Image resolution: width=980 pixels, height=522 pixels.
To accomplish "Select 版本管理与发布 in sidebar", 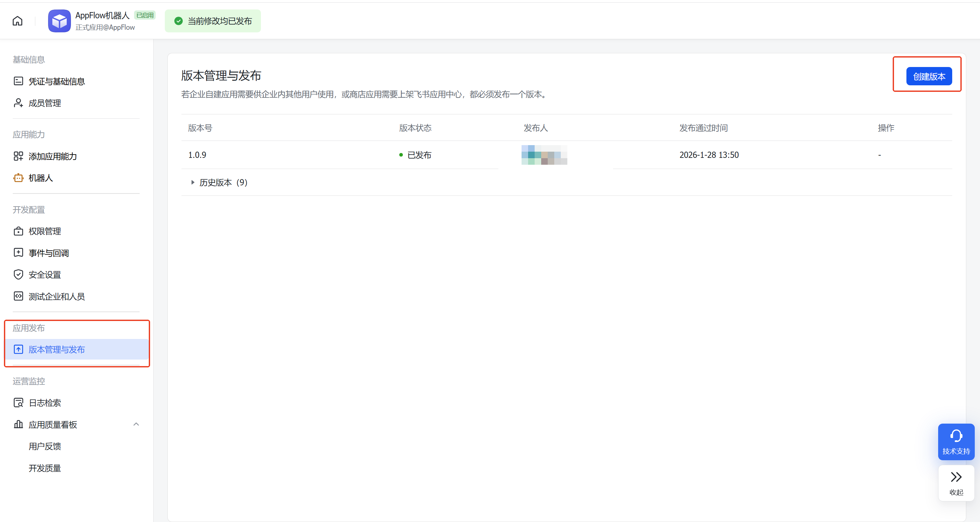I will (x=56, y=349).
